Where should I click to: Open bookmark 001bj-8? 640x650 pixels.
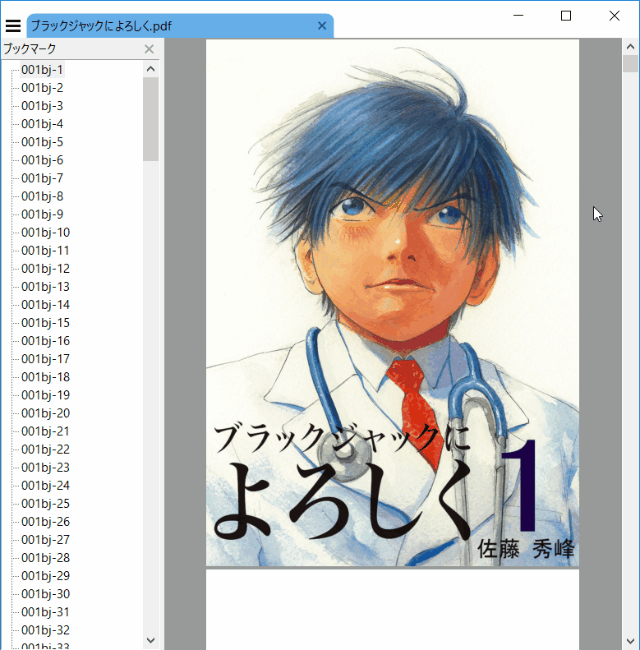(42, 196)
